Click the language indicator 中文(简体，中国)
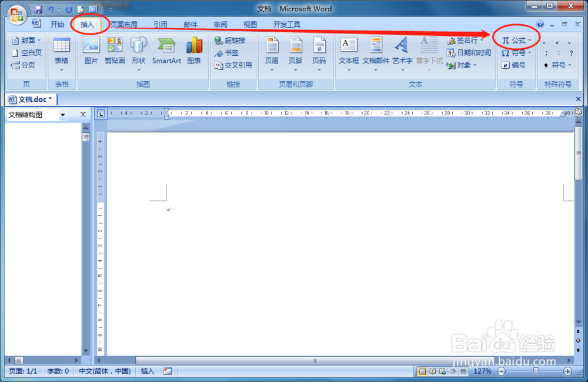The image size is (588, 382). (x=105, y=371)
